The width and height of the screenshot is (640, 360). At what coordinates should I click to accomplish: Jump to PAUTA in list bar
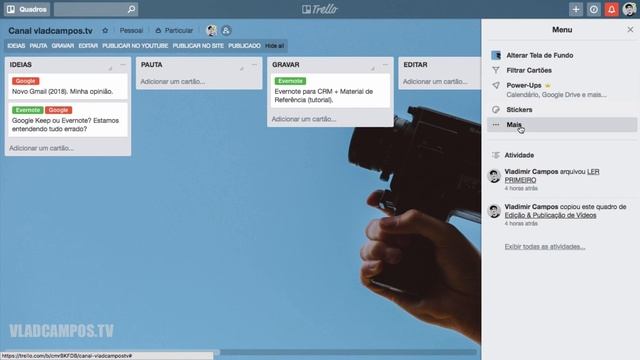(38, 46)
